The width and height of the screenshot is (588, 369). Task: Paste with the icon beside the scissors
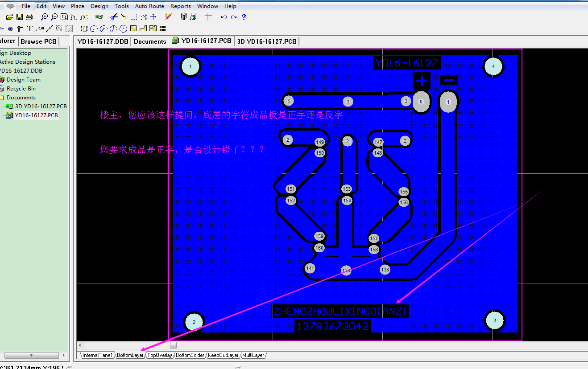point(124,17)
